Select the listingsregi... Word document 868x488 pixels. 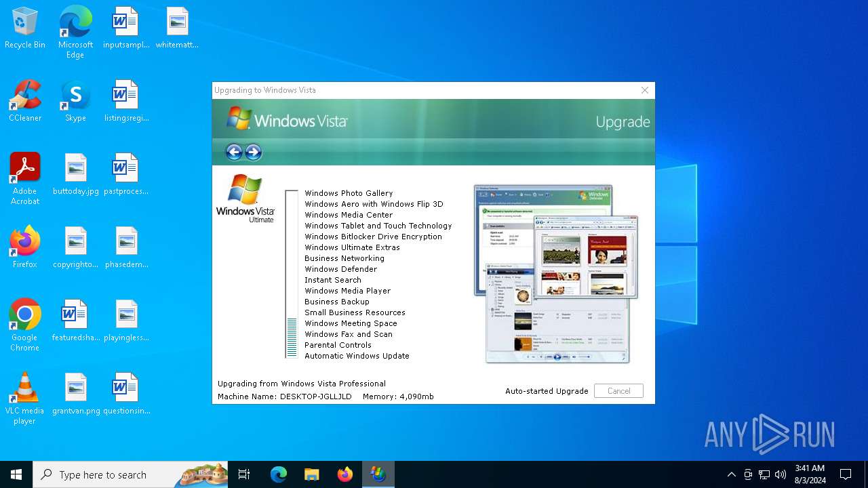click(126, 102)
